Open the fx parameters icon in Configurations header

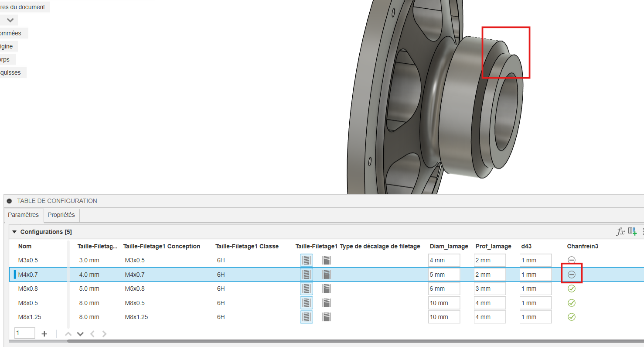pyautogui.click(x=620, y=232)
